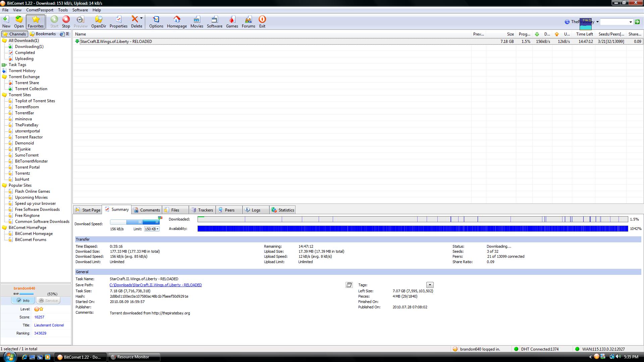Click the Software toolbar icon

(215, 22)
